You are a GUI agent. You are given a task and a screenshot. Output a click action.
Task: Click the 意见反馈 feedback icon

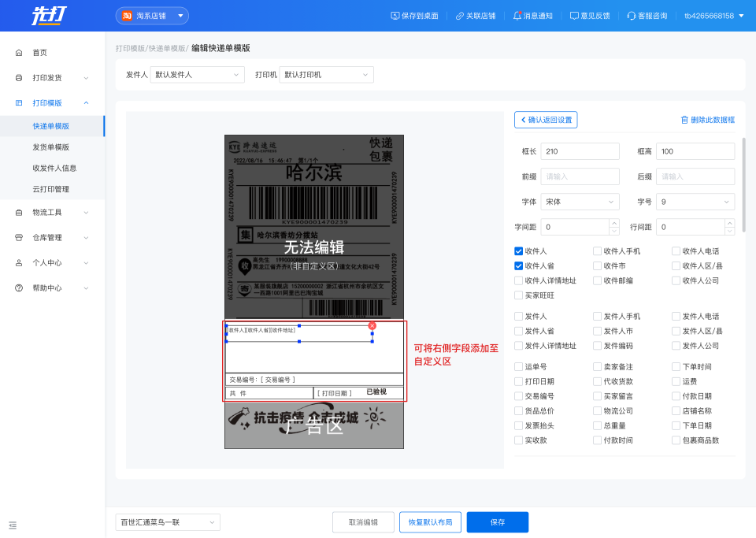(574, 16)
